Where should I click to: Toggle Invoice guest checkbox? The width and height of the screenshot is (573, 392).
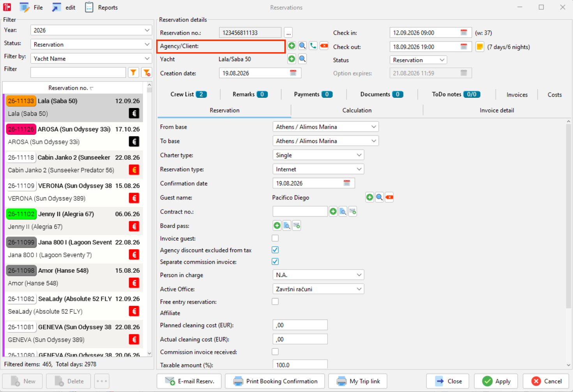coord(275,238)
